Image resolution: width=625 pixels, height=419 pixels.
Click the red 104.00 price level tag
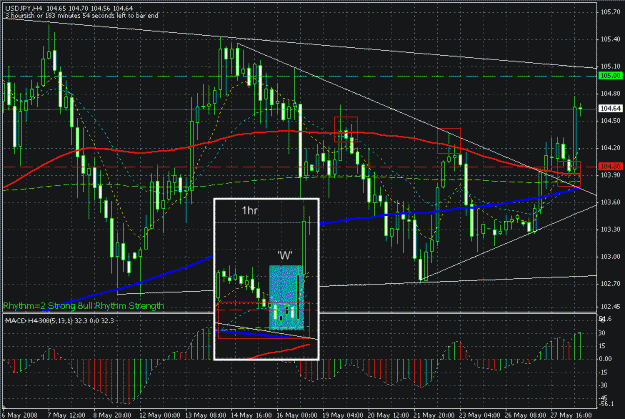coord(610,166)
